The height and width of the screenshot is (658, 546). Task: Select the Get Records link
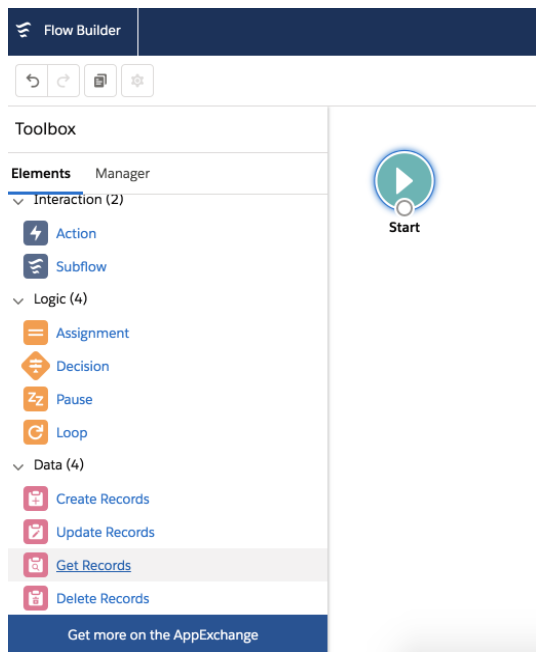(x=94, y=565)
